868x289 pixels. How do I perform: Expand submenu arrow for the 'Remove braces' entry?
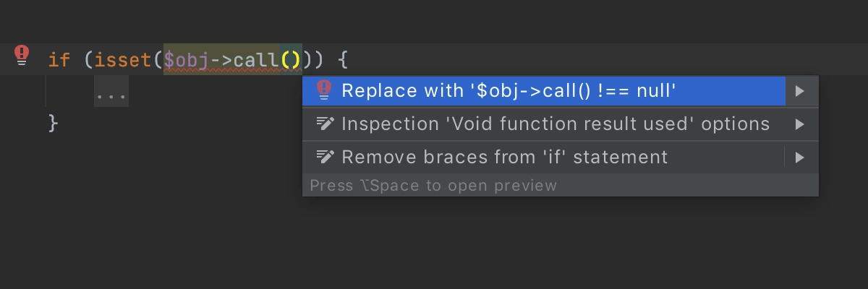(799, 158)
